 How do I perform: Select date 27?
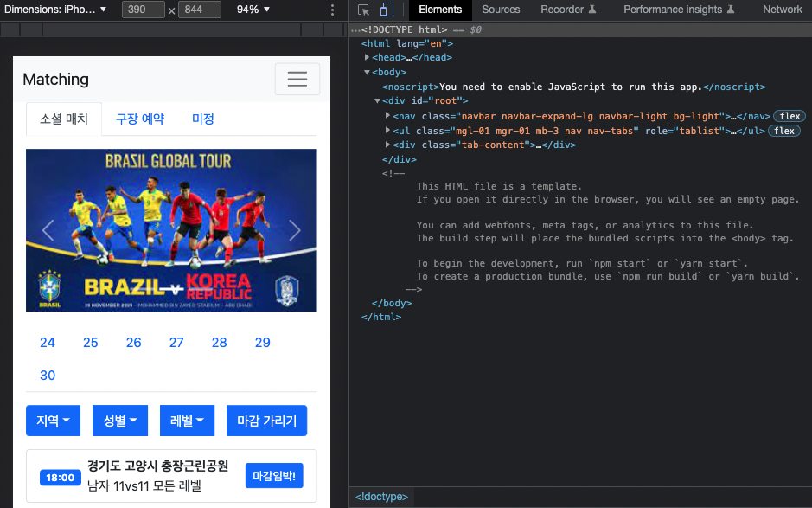176,343
